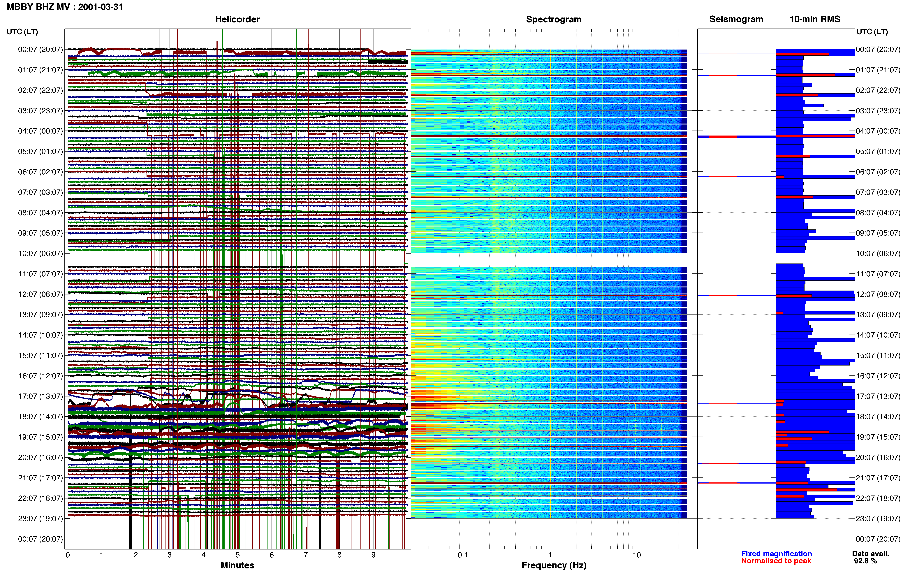Click the "10" tick on the frequency axis
924x578 pixels.
637,555
